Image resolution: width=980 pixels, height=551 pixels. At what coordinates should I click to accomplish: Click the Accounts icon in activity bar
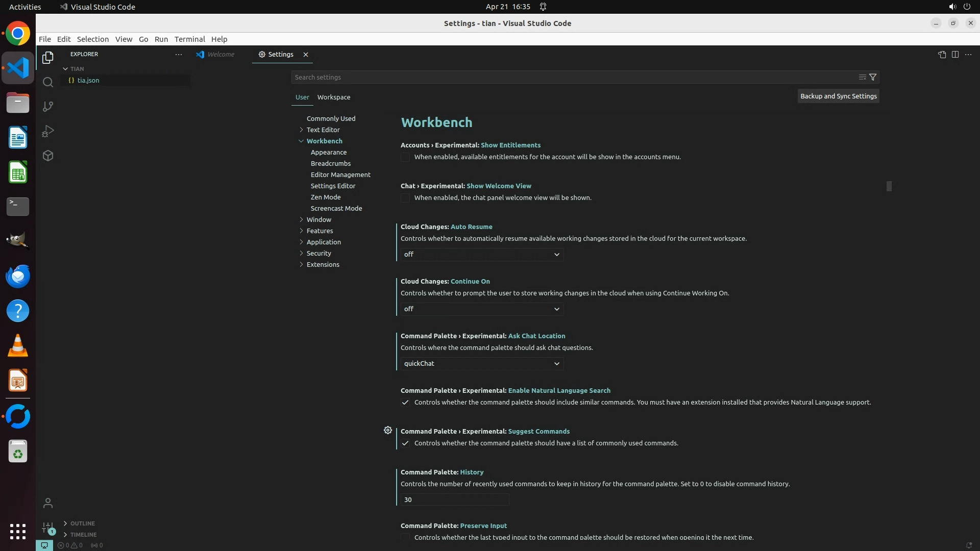click(48, 504)
